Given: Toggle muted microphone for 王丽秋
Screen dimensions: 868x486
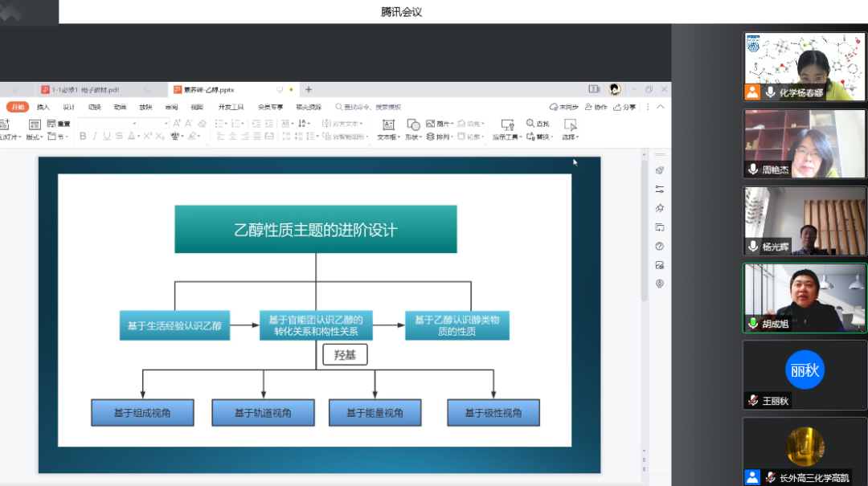Looking at the screenshot, I should [753, 400].
